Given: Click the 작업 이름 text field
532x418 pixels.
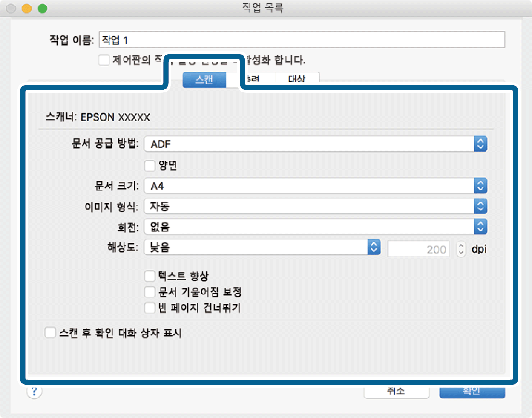Looking at the screenshot, I should 302,40.
